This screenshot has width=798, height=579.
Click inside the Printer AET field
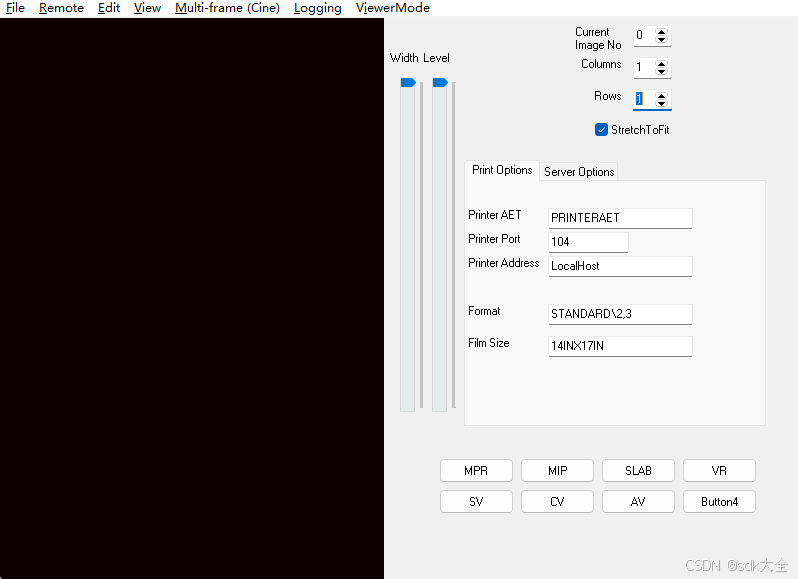(620, 218)
